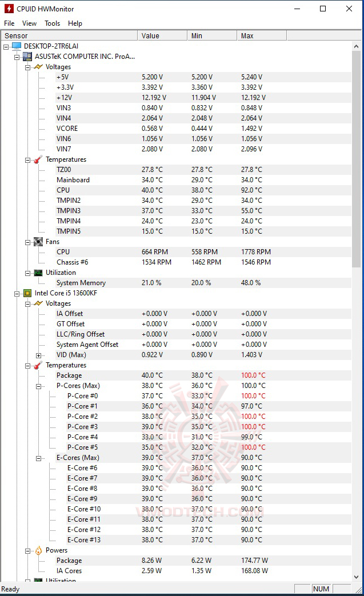
Task: Open the View menu
Action: pyautogui.click(x=29, y=23)
